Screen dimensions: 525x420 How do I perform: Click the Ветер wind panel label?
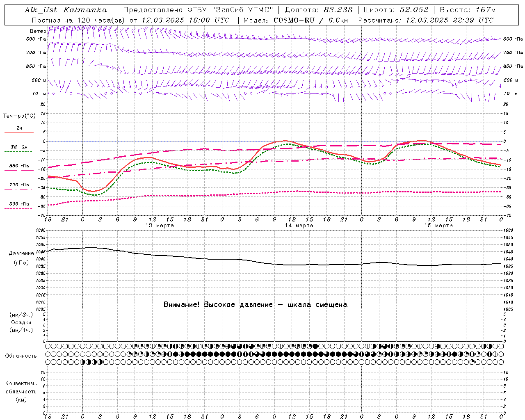pos(38,31)
